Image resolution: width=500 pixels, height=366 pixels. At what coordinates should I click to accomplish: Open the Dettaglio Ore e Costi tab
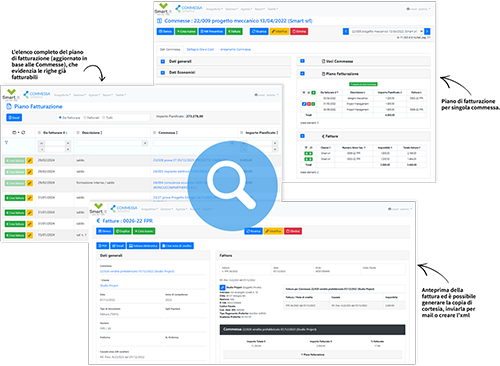click(x=200, y=49)
